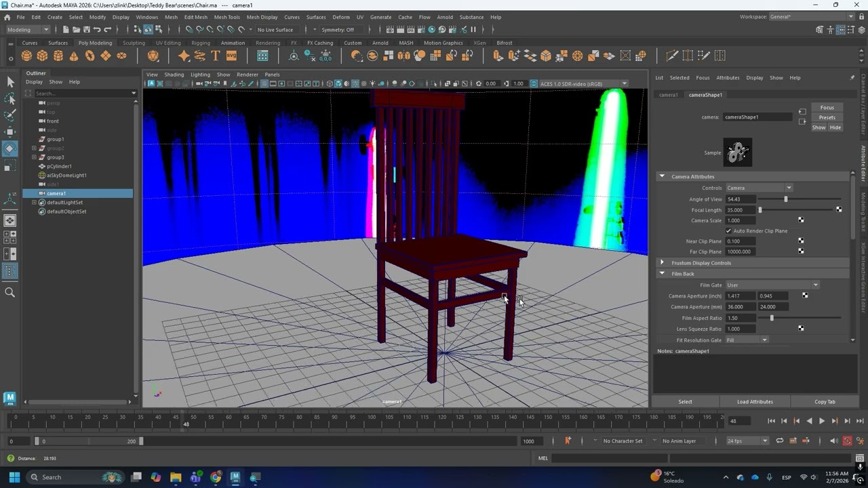Click the Presets button

[827, 117]
